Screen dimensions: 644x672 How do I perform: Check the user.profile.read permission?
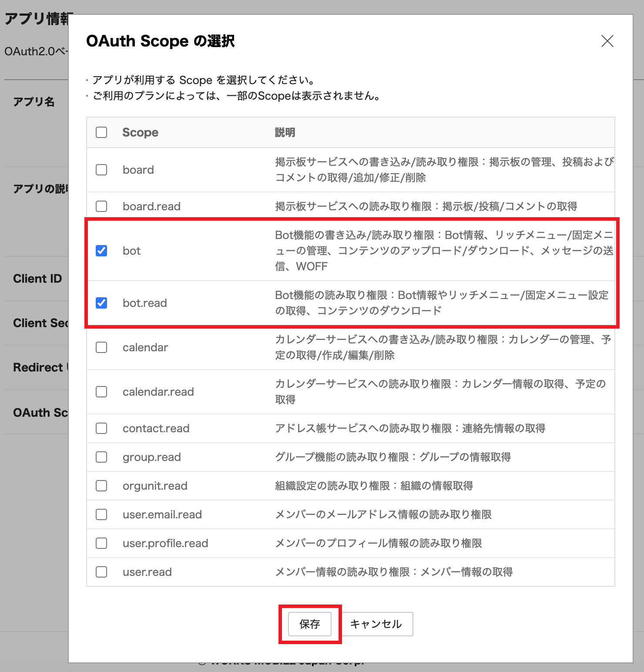tap(101, 543)
